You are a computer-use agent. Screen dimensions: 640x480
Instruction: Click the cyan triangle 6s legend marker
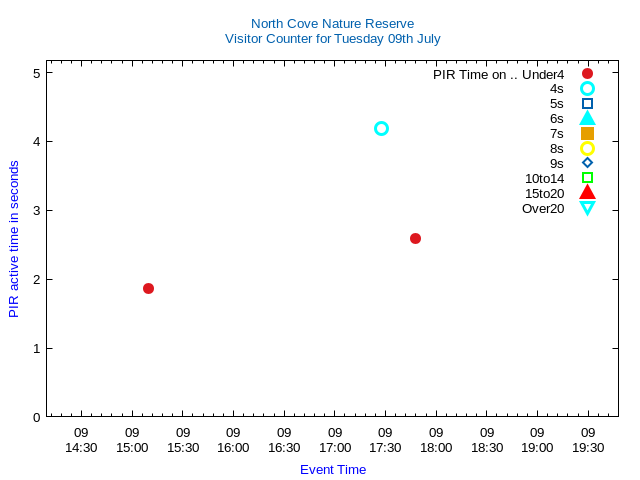pos(587,118)
